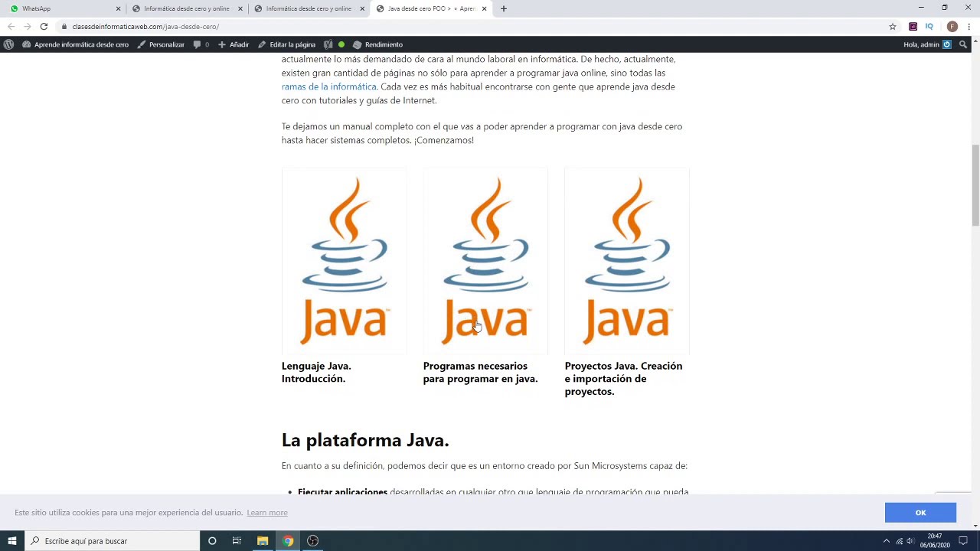This screenshot has width=980, height=551.
Task: Accept cookies with the OK button
Action: click(x=920, y=513)
